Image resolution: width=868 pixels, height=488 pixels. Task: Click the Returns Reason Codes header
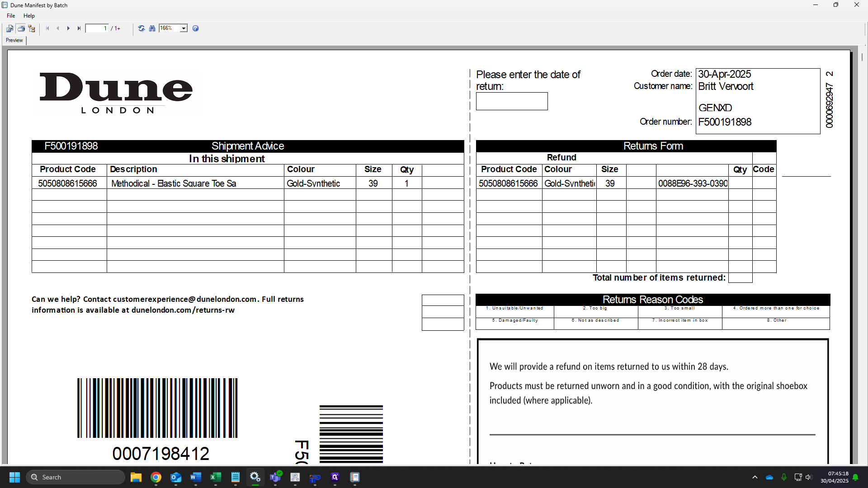tap(653, 300)
